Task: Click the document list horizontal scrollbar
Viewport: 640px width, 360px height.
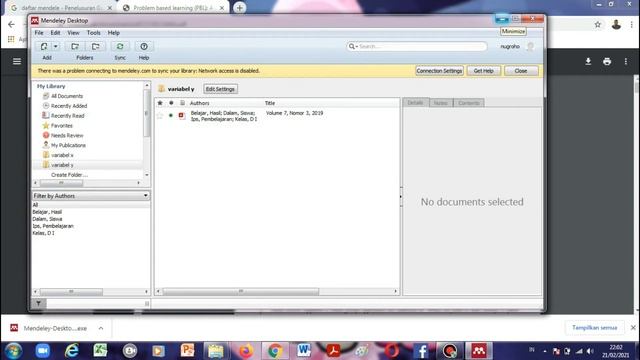Action: coord(241,291)
